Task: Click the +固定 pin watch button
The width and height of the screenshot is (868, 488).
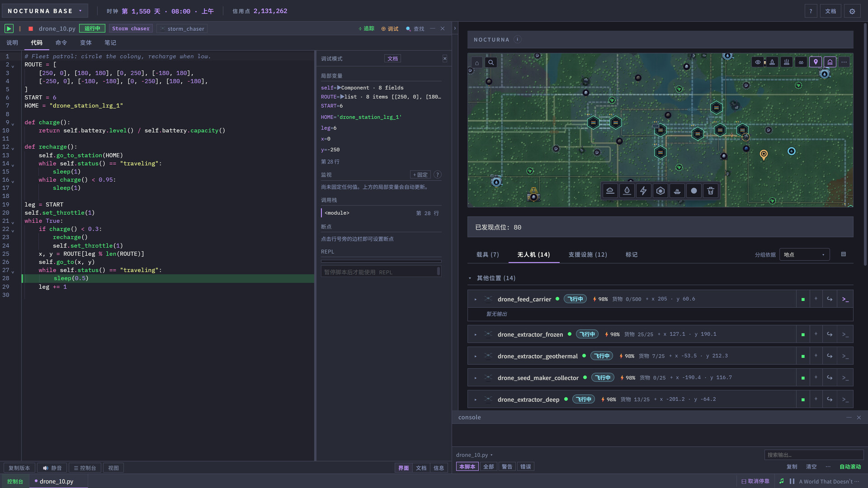Action: click(420, 174)
